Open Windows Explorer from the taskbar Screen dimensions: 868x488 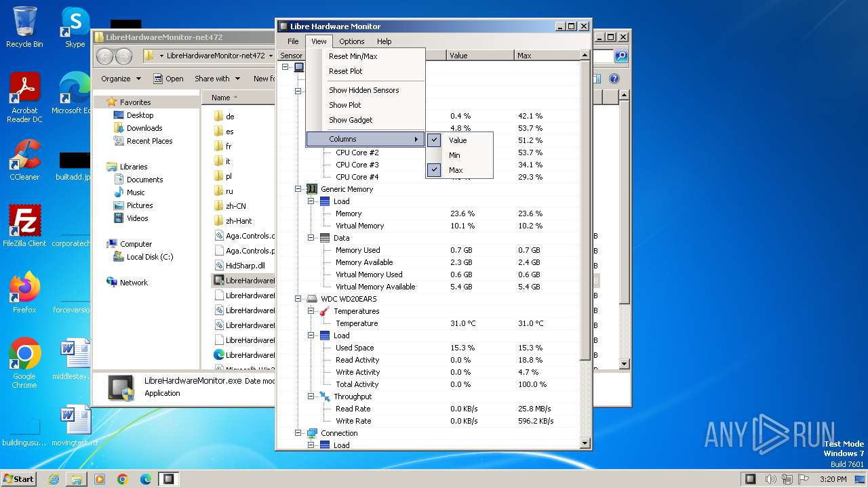click(77, 479)
